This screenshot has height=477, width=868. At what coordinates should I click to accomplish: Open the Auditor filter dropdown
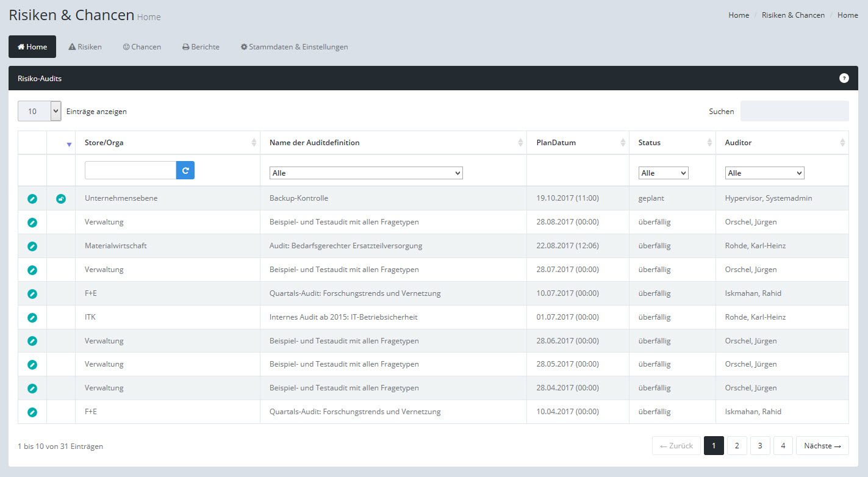[x=764, y=173]
